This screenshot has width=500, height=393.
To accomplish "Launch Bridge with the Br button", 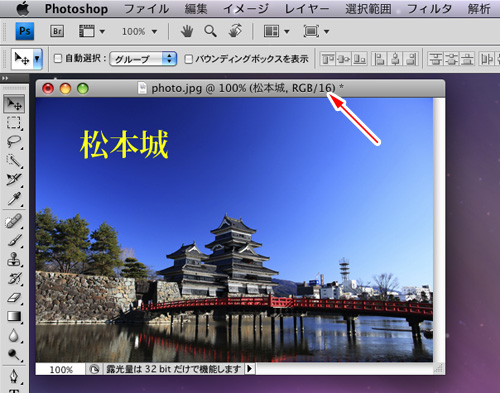I will 57,31.
